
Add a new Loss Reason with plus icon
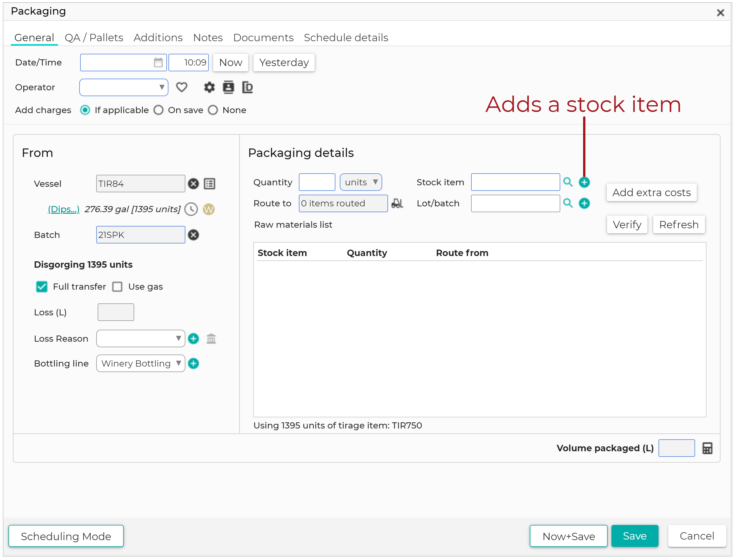193,339
